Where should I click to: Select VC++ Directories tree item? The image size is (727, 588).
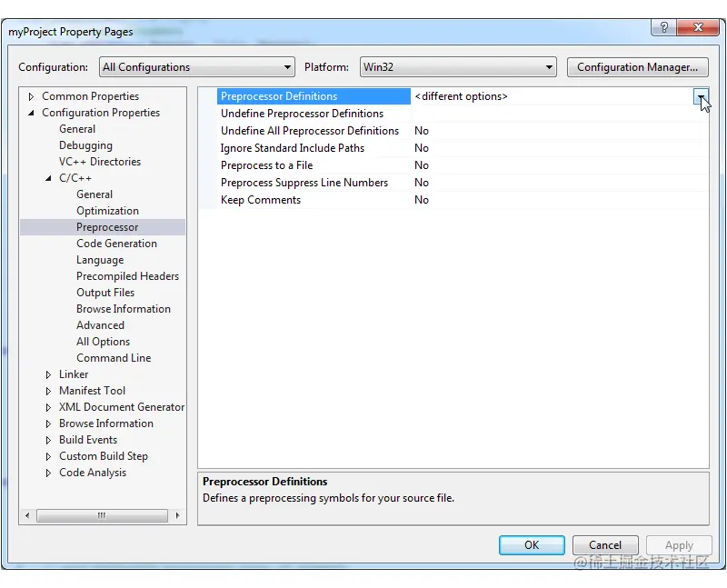click(100, 162)
